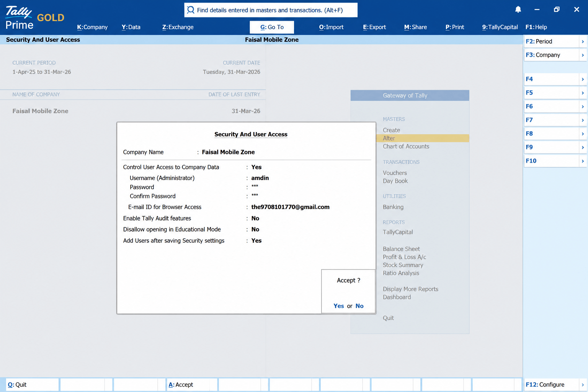Open F1: Help
Screen dimensions: 588x392
click(536, 27)
